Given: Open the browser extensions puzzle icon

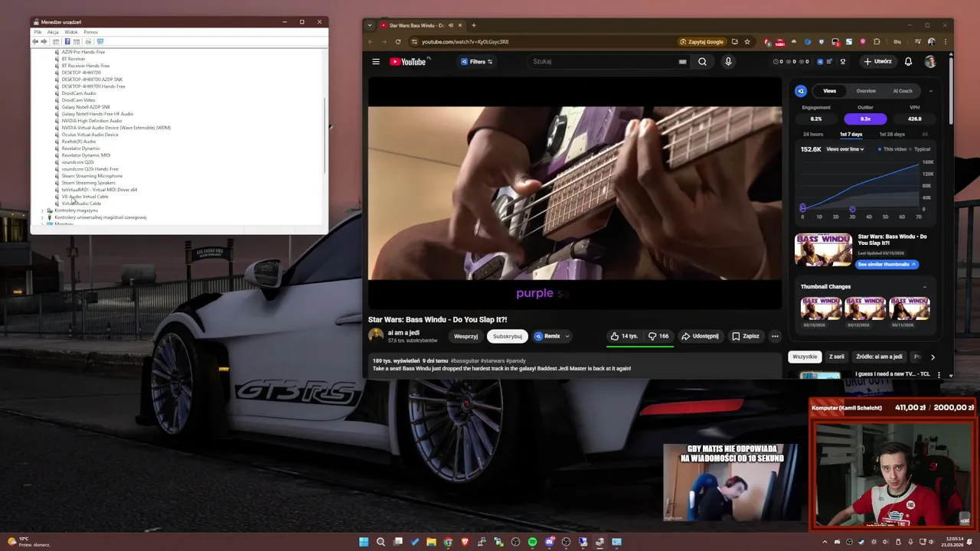Looking at the screenshot, I should 877,41.
